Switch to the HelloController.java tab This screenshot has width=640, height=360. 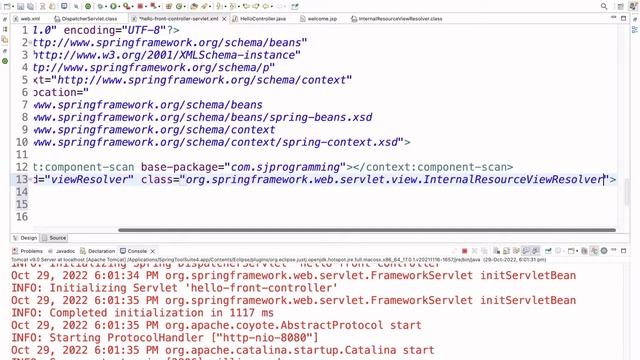pyautogui.click(x=260, y=19)
